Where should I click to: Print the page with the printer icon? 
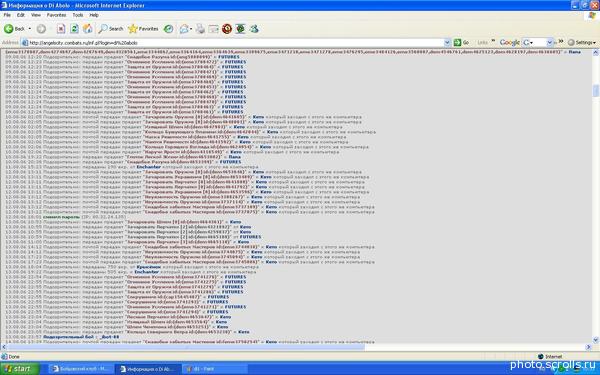point(200,29)
